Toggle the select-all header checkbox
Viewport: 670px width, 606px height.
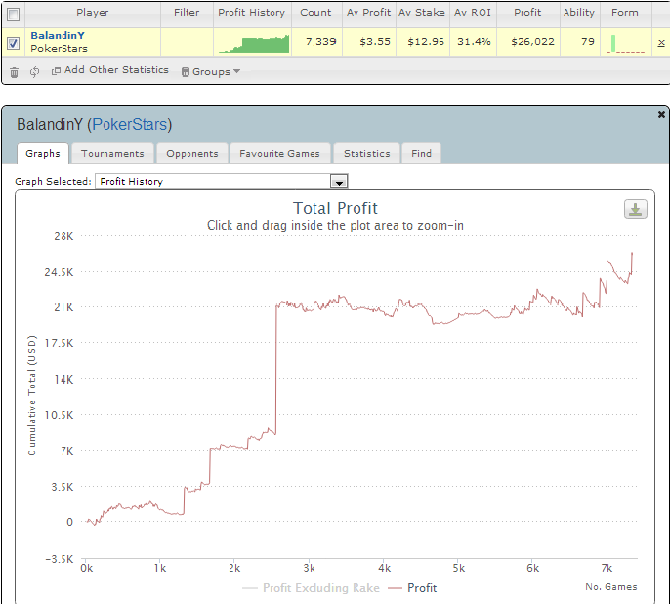tap(14, 15)
